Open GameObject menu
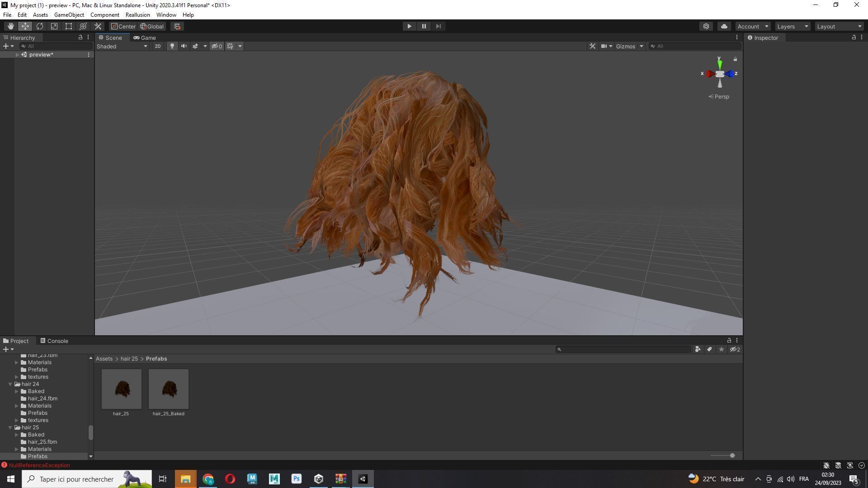This screenshot has height=488, width=868. 69,15
